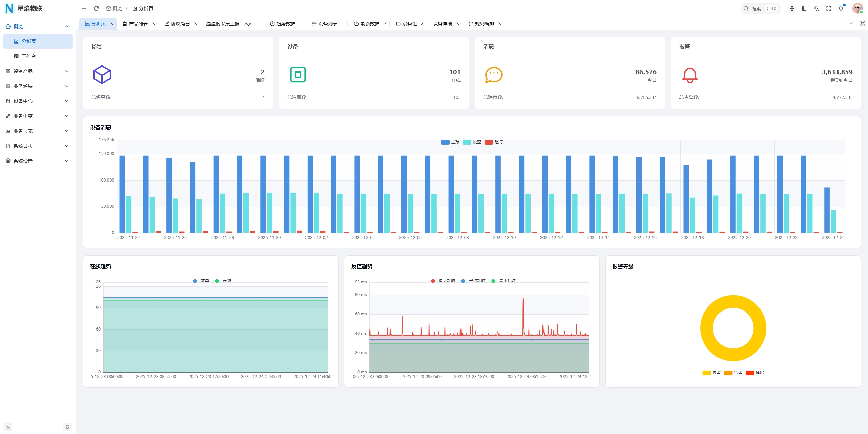
Task: Open 工作台 in the sidebar
Action: [29, 56]
